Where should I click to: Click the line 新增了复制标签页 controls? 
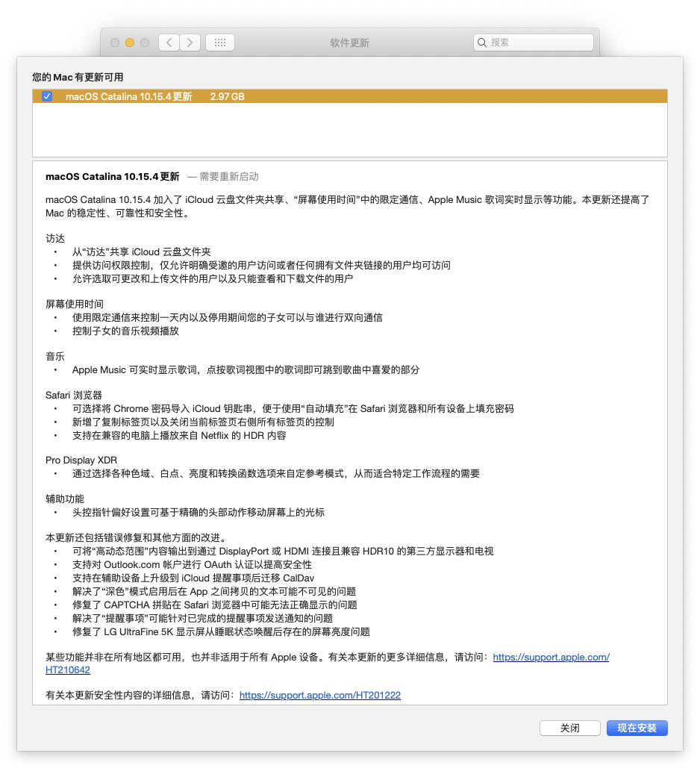pos(203,422)
